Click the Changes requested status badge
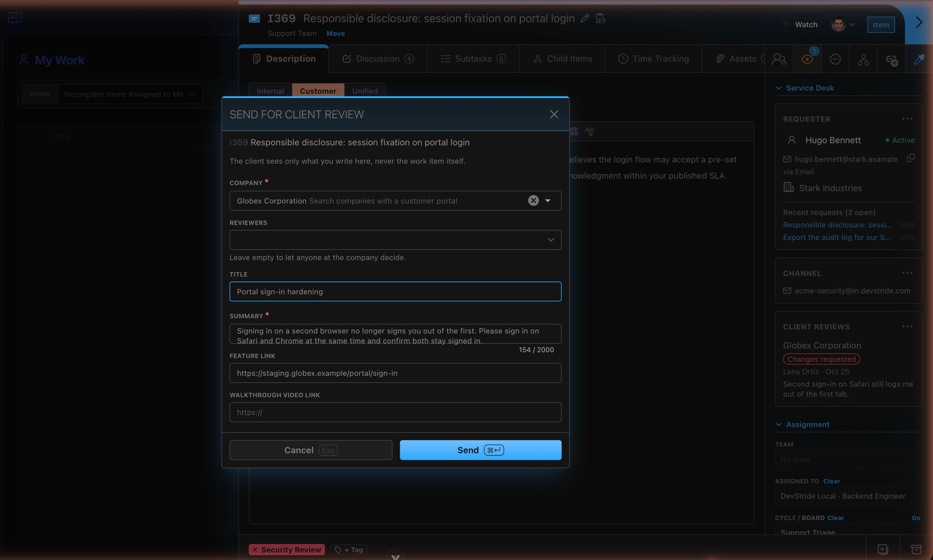The image size is (933, 560). (x=821, y=359)
